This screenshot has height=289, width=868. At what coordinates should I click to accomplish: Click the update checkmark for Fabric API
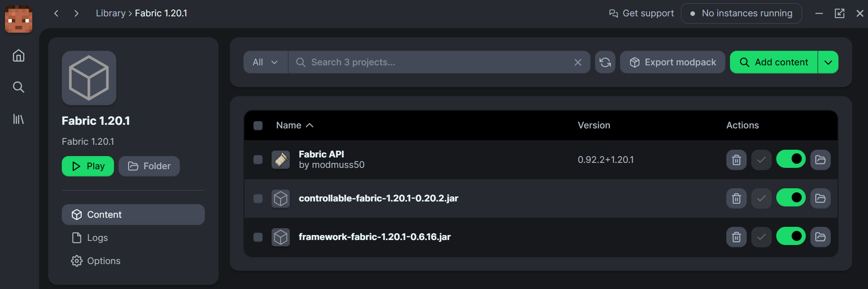tap(761, 160)
